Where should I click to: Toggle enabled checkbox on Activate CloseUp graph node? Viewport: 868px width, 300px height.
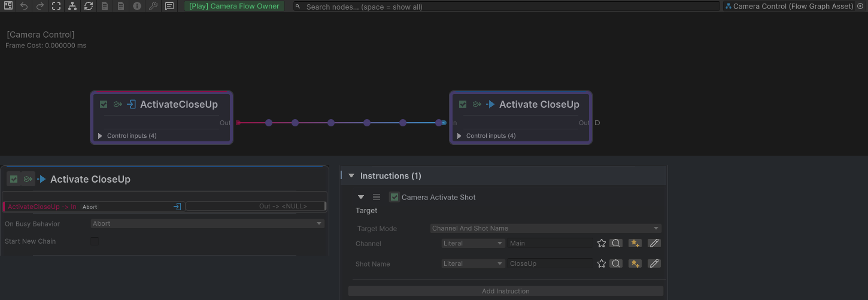(x=463, y=104)
